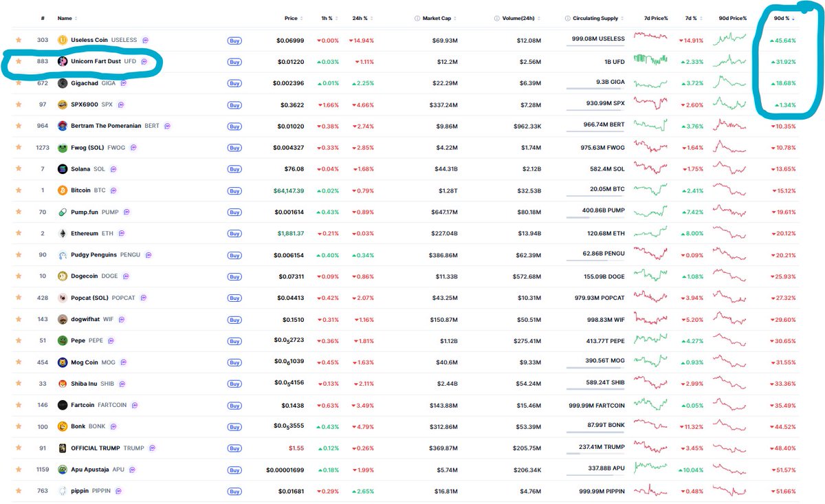The height and width of the screenshot is (504, 825).
Task: Click the Apu Apustaja logo
Action: pyautogui.click(x=63, y=470)
